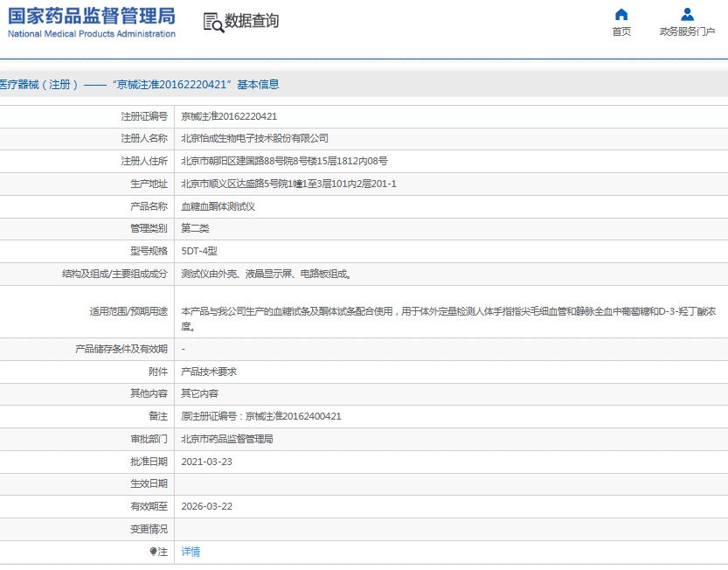Click the 政务服务门户 text link
This screenshot has width=728, height=570.
(687, 31)
